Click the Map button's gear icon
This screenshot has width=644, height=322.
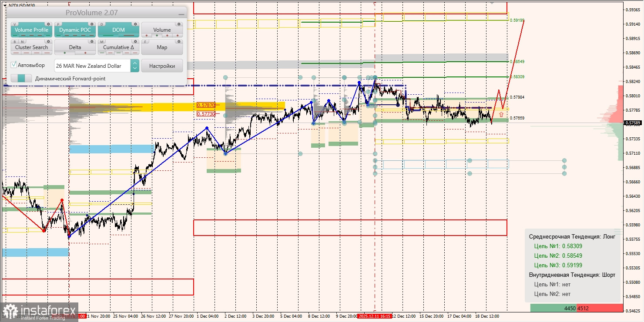tap(179, 42)
